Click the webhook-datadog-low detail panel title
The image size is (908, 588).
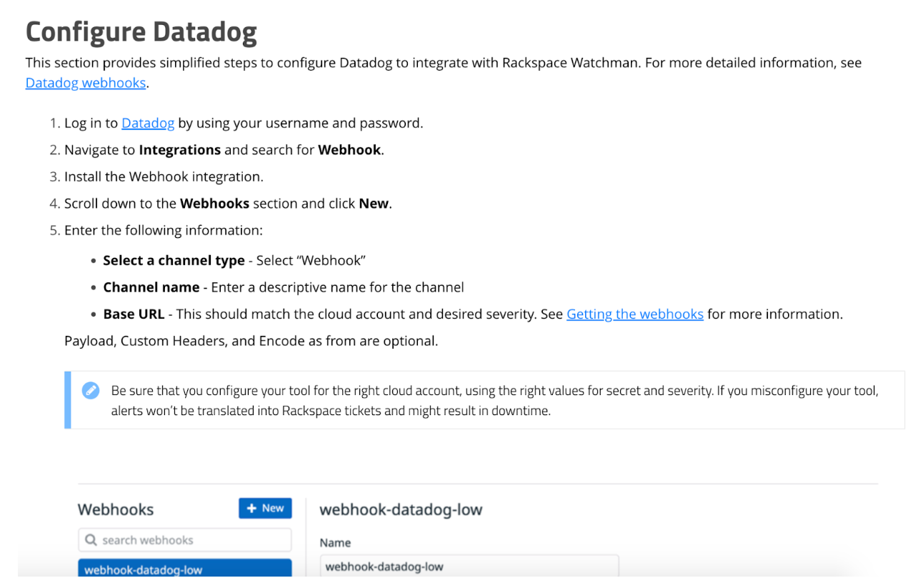point(401,509)
